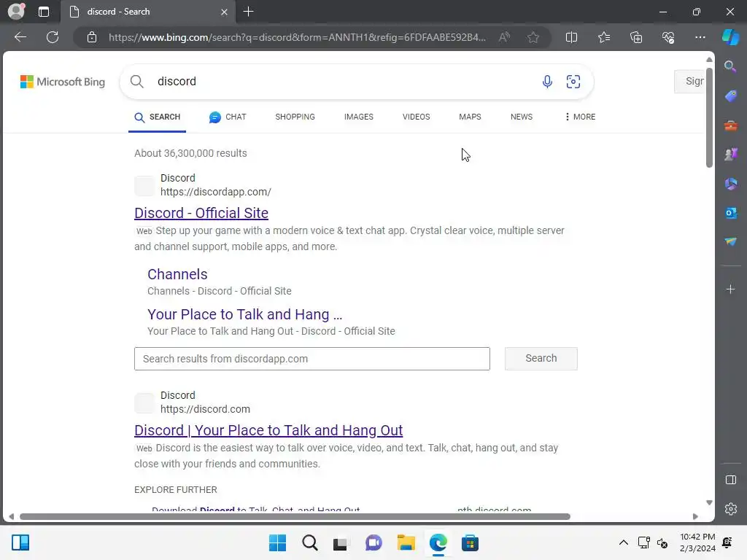Open Microsoft Store from taskbar
Image resolution: width=747 pixels, height=560 pixels.
click(470, 542)
